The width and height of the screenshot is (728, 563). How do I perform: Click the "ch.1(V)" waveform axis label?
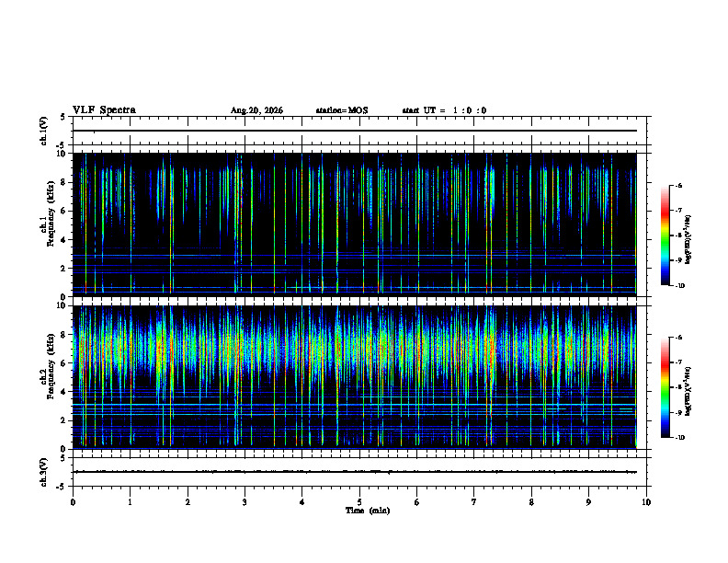[44, 131]
